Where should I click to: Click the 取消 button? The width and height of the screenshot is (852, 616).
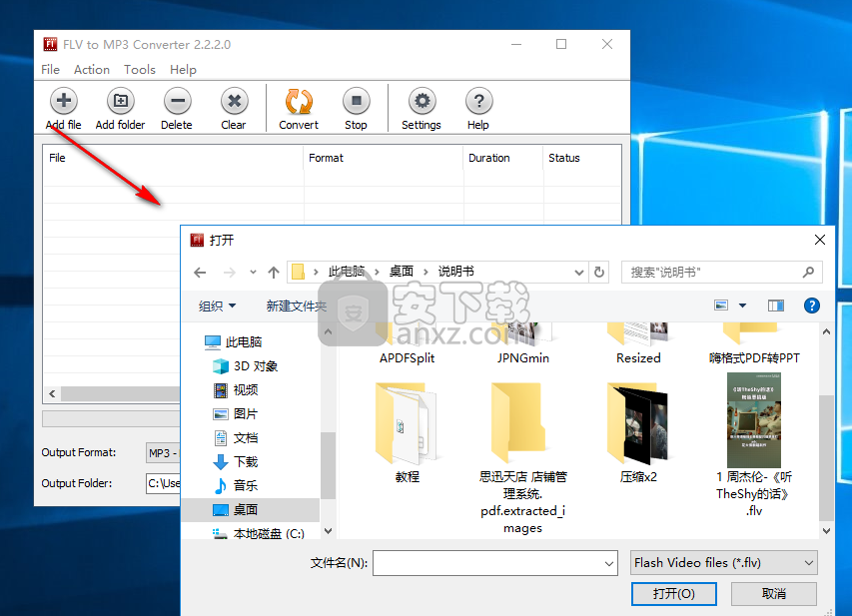(x=774, y=594)
